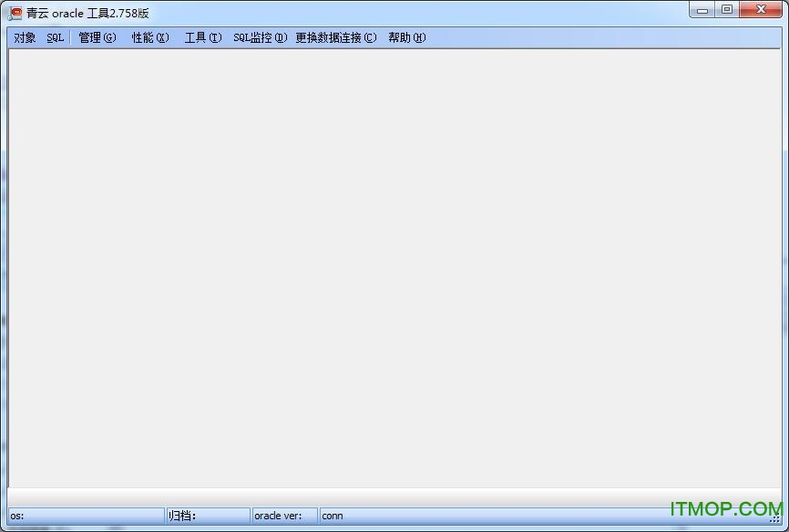Open the 性能(Y) menu

coord(149,37)
